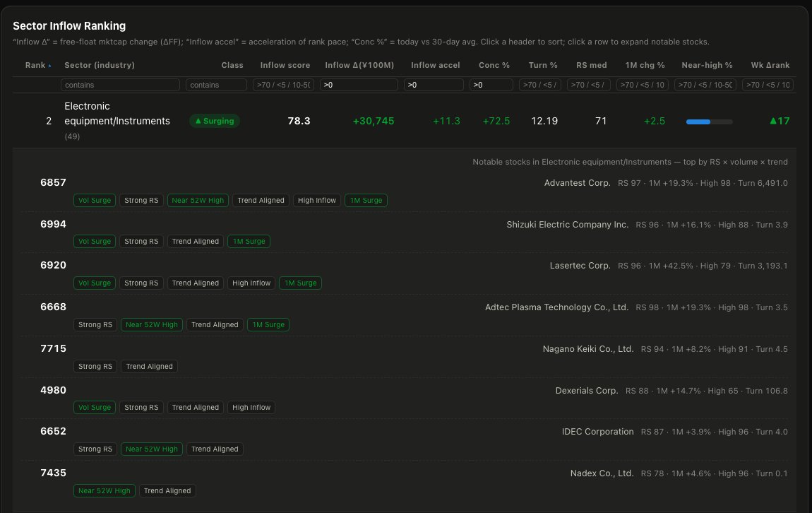812x513 pixels.
Task: Click the ▲17 weekly rank change indicator
Action: pos(780,122)
